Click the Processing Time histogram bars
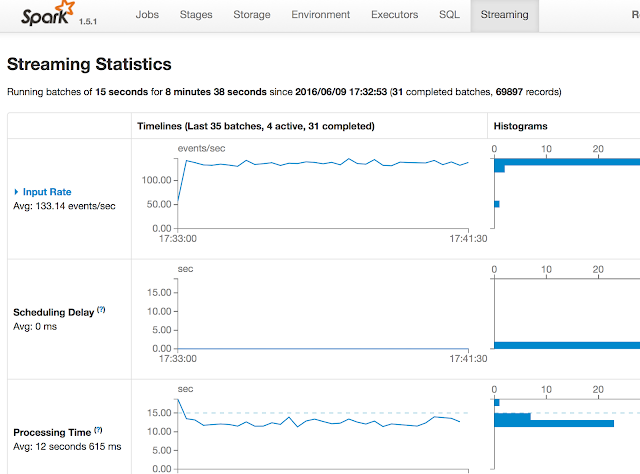Screen dimensions: 640x474 (x=555, y=423)
